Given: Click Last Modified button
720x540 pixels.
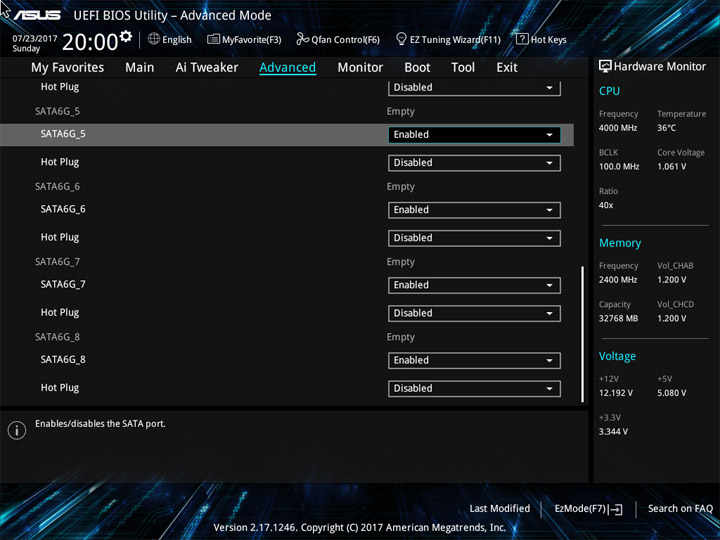Looking at the screenshot, I should pos(500,508).
